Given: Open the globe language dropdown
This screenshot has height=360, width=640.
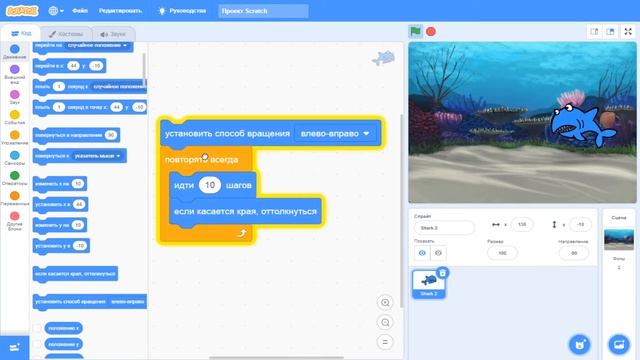Looking at the screenshot, I should click(x=56, y=11).
